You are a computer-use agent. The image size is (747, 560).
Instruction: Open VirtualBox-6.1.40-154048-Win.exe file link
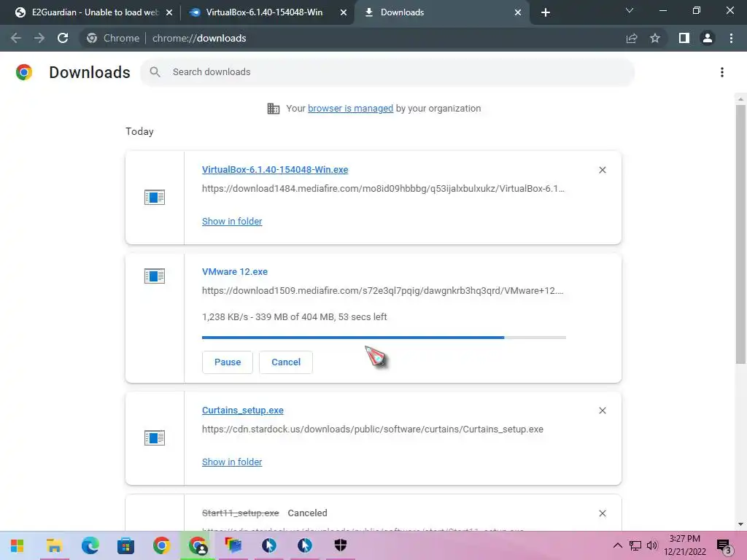tap(275, 169)
